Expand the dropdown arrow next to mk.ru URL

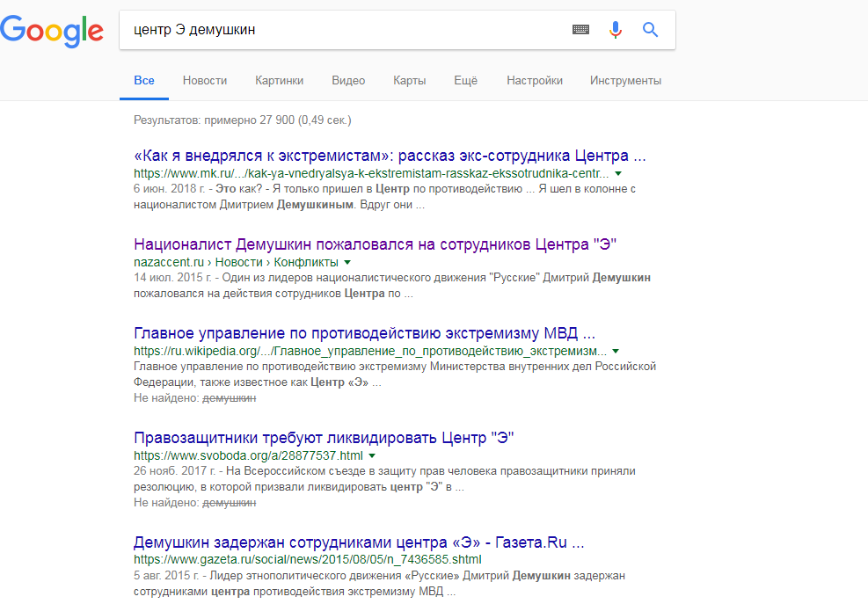pyautogui.click(x=618, y=174)
